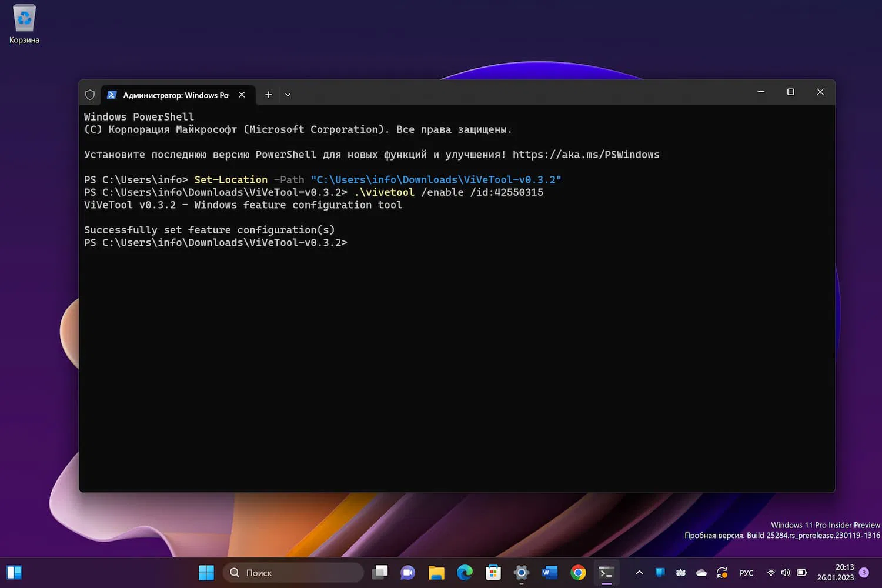Screen dimensions: 882x588
Task: Launch Microsoft Edge from the taskbar
Action: [465, 573]
